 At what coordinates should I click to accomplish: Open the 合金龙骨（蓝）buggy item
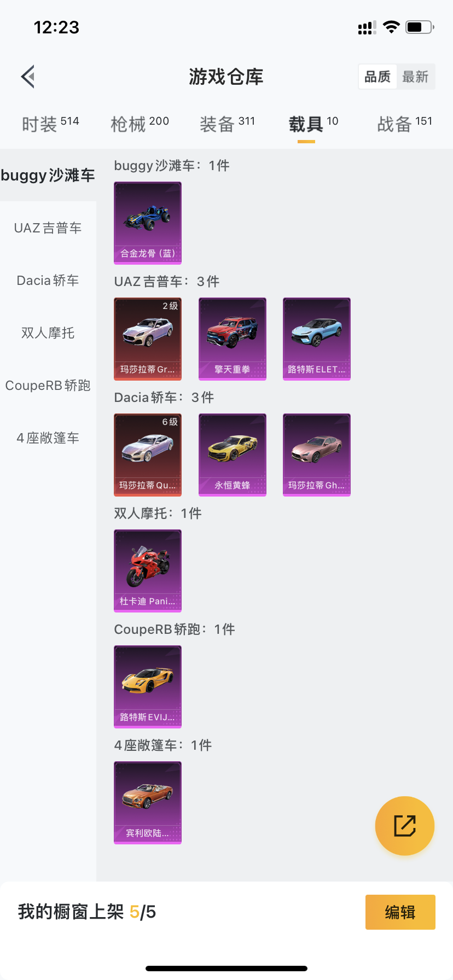[148, 223]
